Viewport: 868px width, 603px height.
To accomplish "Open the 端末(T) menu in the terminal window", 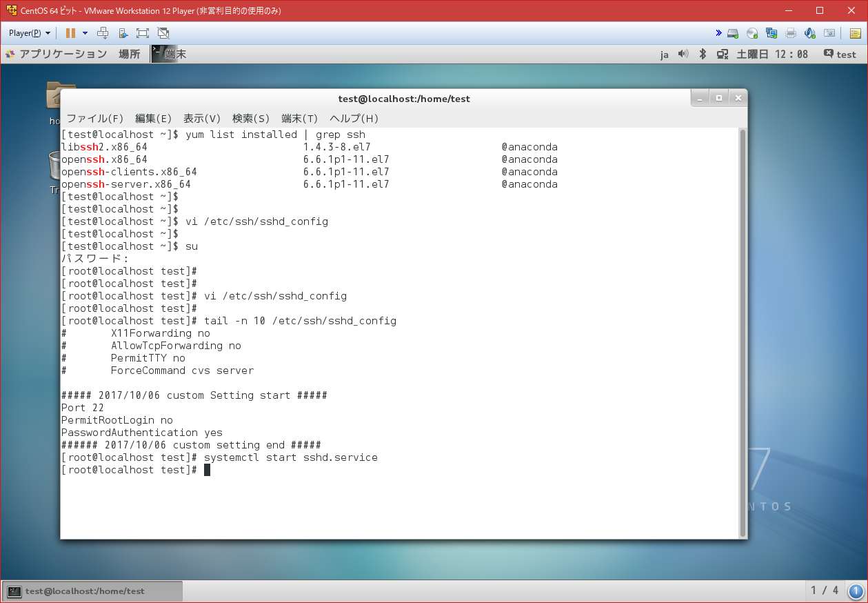I will pos(299,118).
